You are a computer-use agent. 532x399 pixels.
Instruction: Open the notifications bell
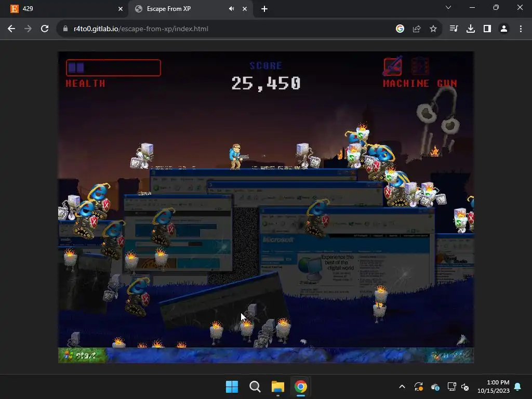tap(518, 387)
